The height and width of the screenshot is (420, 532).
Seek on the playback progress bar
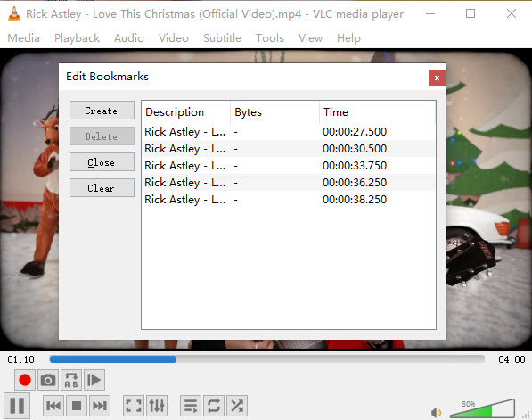point(267,359)
